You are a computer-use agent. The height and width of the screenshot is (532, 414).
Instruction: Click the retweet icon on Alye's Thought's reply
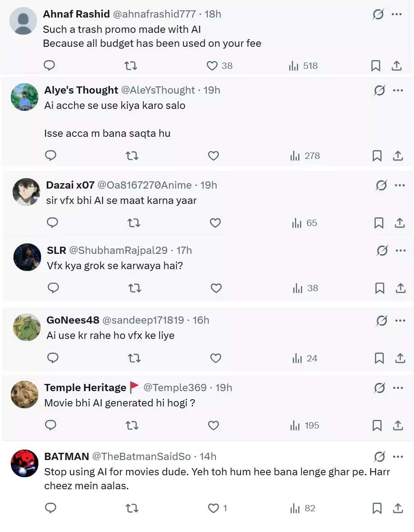point(132,156)
